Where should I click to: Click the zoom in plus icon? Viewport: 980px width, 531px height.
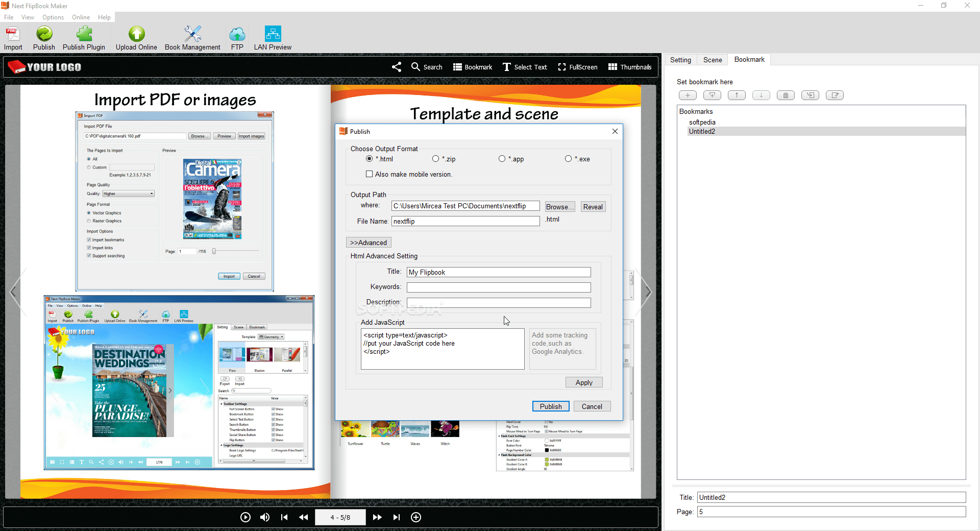(x=416, y=517)
